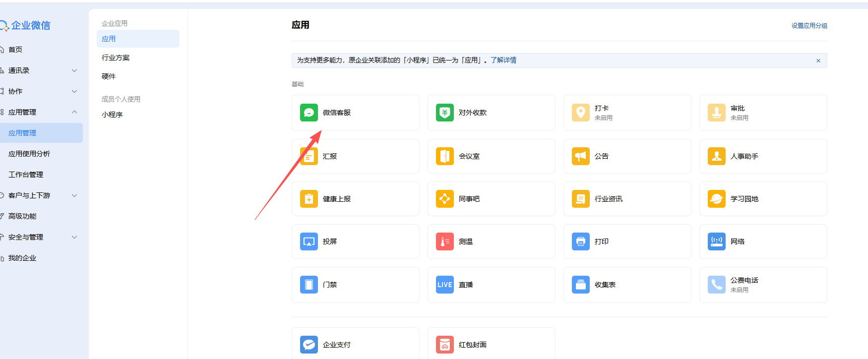This screenshot has width=868, height=359.
Task: Click the 健康上报 clipboard icon
Action: click(x=309, y=199)
